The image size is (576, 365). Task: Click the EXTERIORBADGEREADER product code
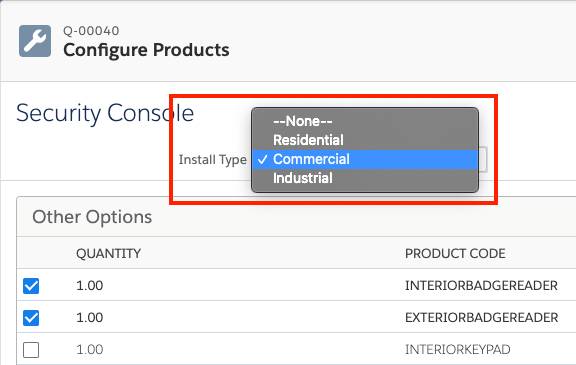click(482, 317)
